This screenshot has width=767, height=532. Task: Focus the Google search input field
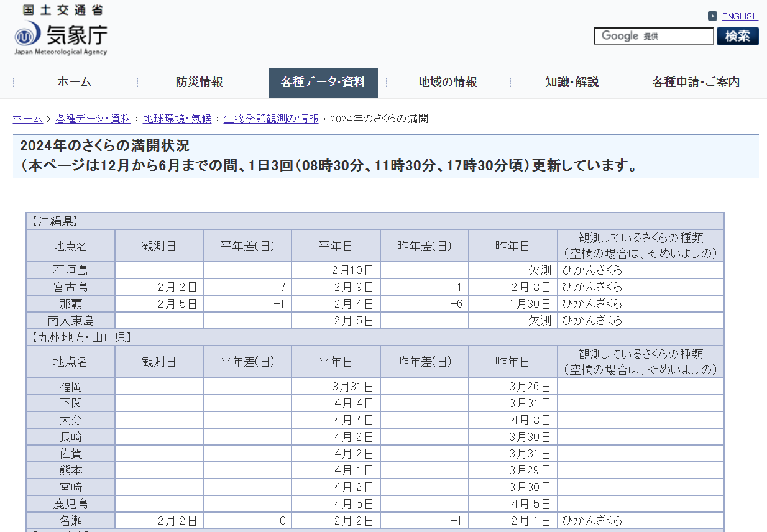coord(653,36)
